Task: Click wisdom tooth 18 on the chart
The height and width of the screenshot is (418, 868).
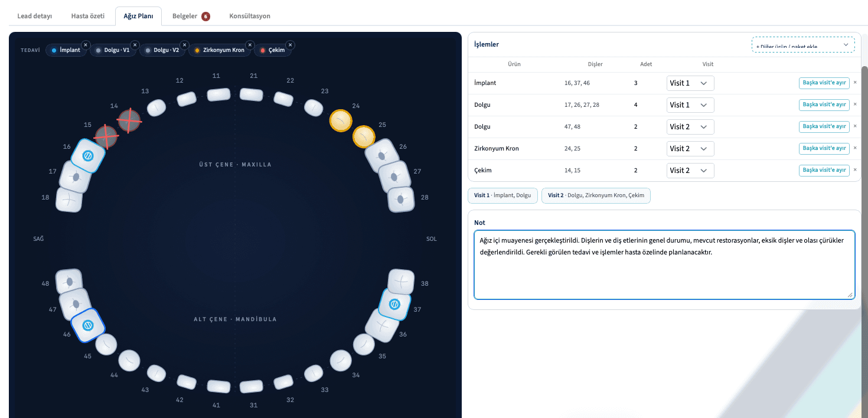Action: 69,200
